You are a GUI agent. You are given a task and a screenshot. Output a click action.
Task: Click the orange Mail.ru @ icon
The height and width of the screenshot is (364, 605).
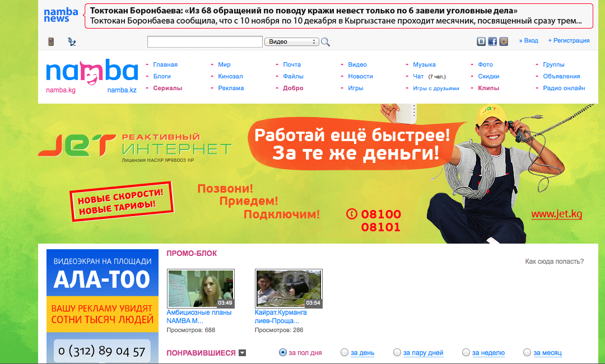click(x=504, y=41)
